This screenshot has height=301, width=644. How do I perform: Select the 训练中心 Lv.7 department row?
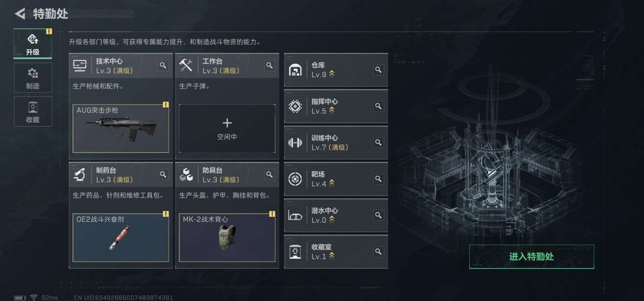[x=336, y=142]
